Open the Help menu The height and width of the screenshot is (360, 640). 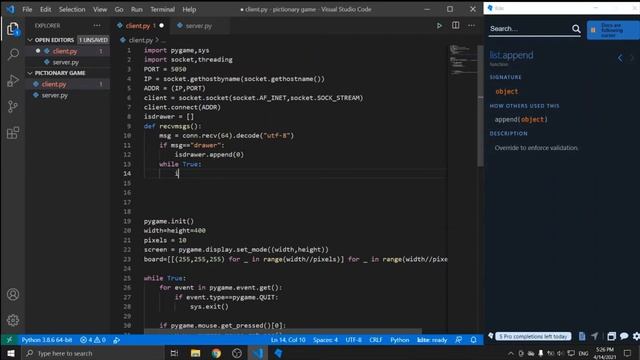coord(189,9)
